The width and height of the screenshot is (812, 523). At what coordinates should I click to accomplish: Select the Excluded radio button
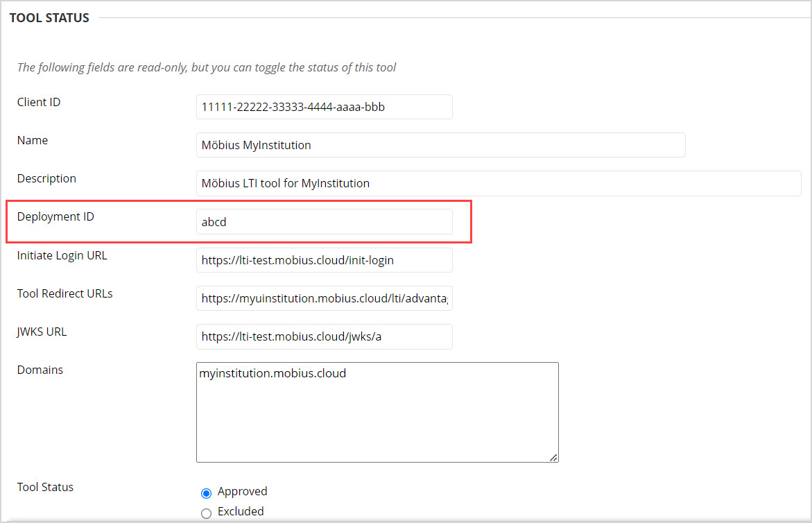[206, 512]
